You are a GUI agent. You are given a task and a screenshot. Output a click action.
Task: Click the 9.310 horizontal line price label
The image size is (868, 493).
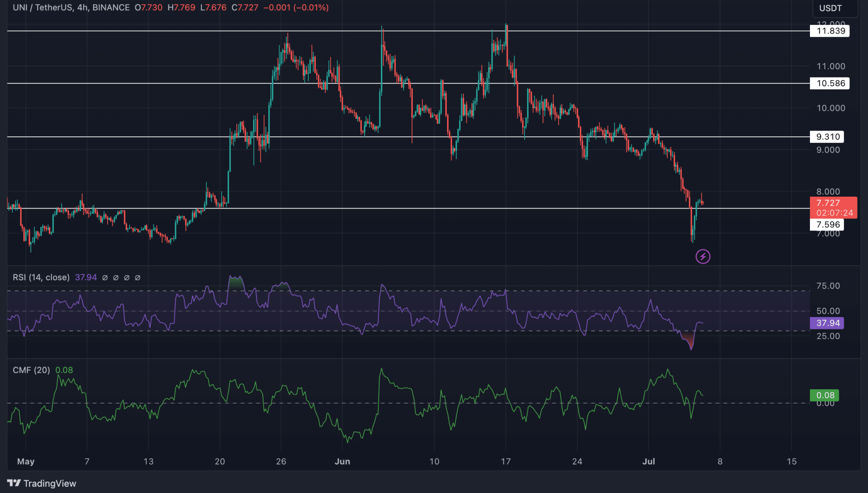click(x=827, y=137)
